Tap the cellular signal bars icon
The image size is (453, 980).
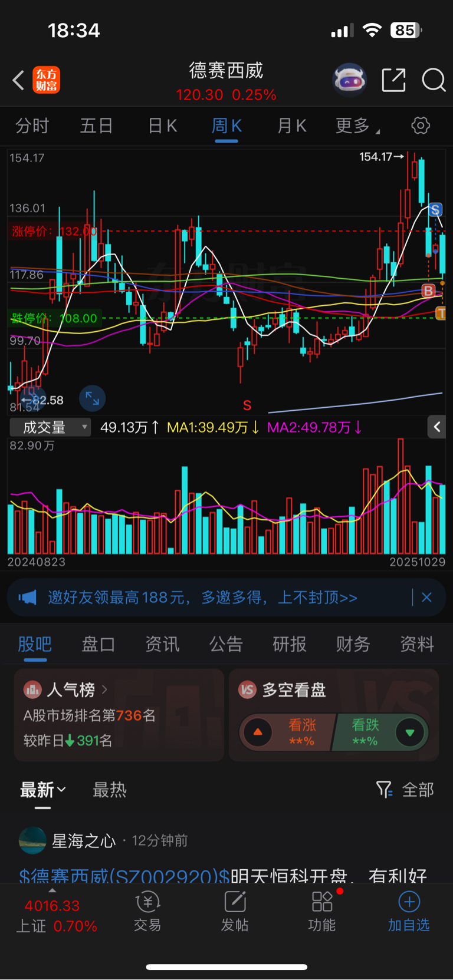pyautogui.click(x=342, y=30)
